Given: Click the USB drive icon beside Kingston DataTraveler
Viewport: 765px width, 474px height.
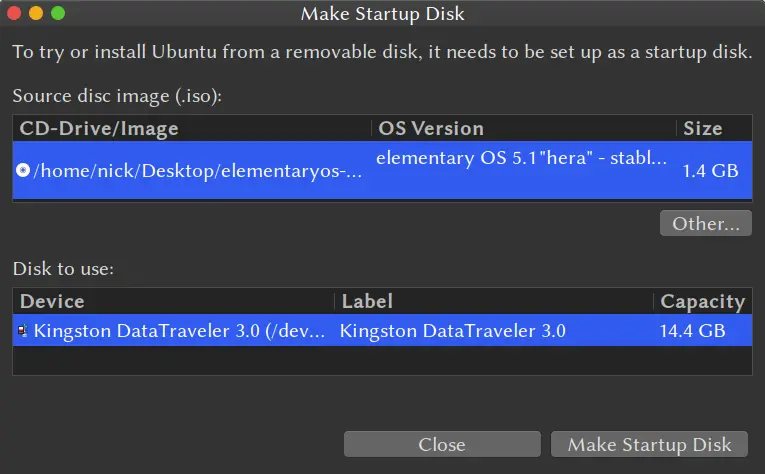Looking at the screenshot, I should pyautogui.click(x=23, y=331).
